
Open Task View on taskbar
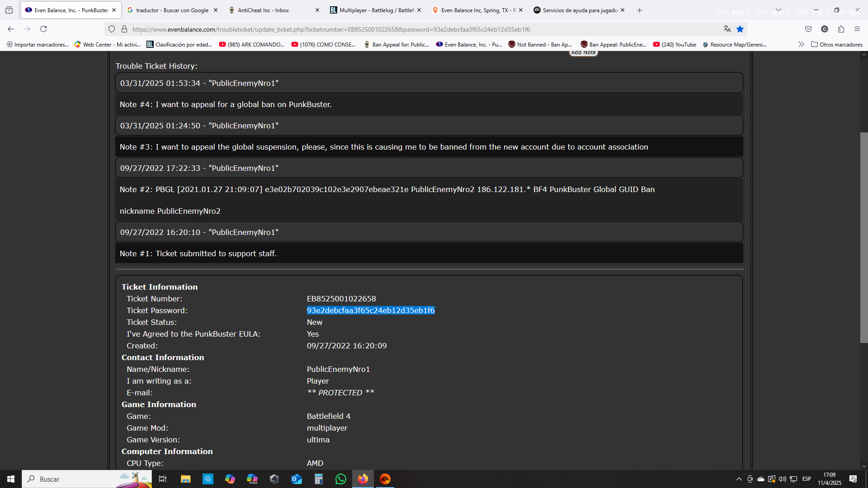click(163, 479)
